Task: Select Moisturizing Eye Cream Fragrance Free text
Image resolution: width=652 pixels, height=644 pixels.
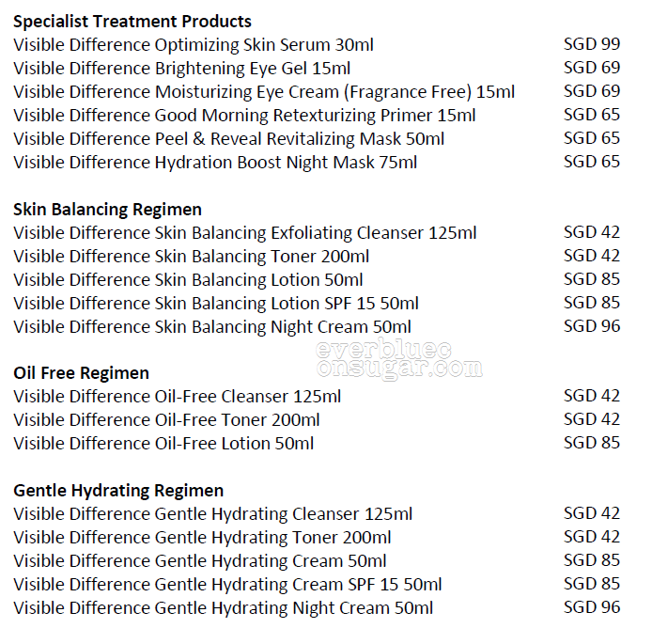Action: 264,92
